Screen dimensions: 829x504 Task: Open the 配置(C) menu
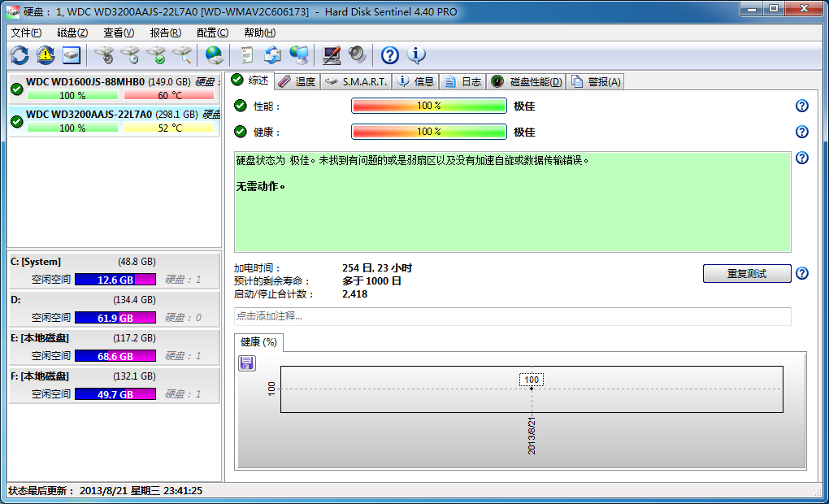pos(213,33)
